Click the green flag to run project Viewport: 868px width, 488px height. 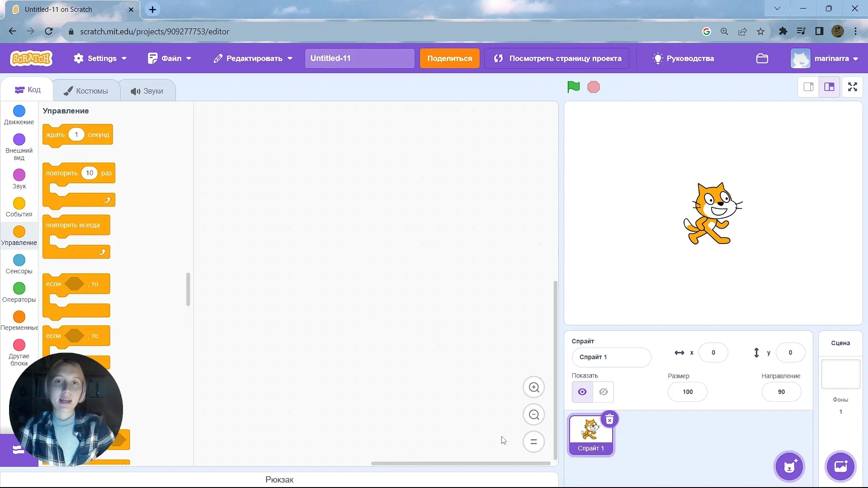pyautogui.click(x=573, y=87)
